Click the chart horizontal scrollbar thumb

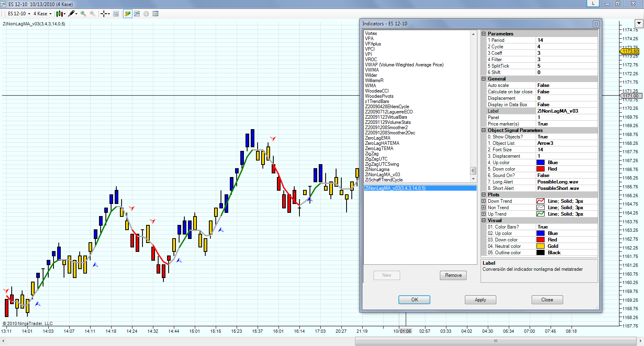[496, 341]
